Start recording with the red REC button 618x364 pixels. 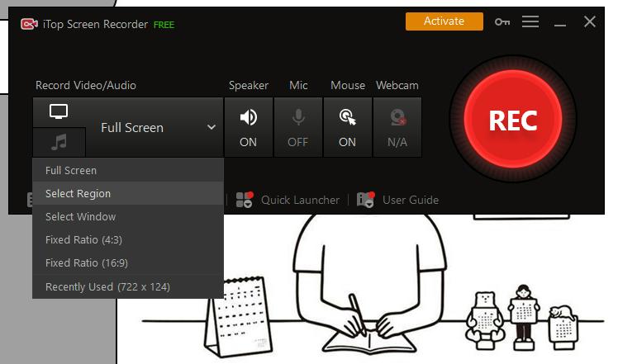pyautogui.click(x=513, y=120)
